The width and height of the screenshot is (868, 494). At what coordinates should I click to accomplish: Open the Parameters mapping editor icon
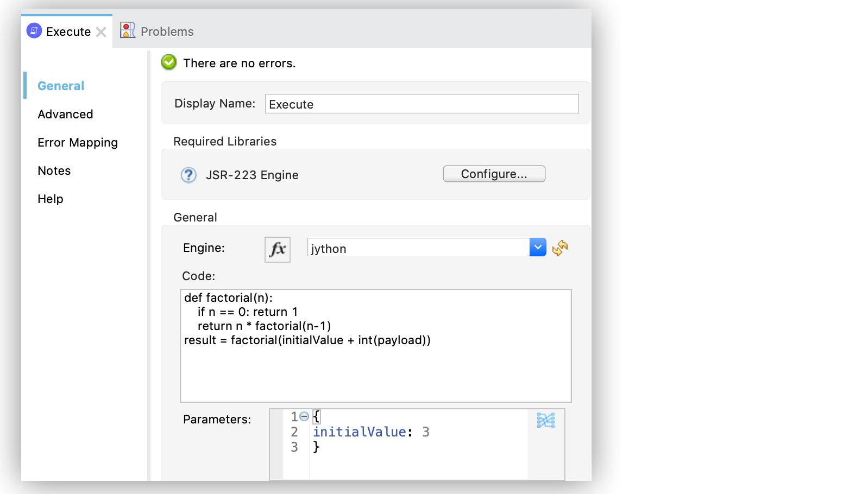tap(545, 420)
